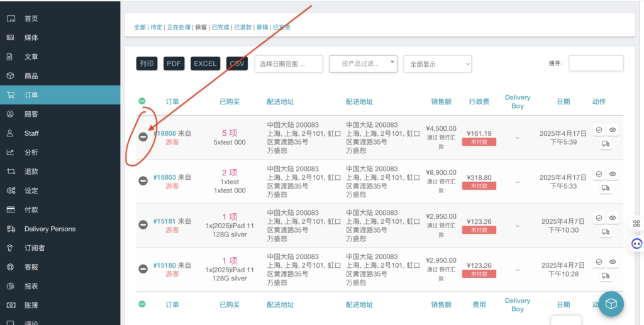Open the 顾客 menu in sidebar

click(x=31, y=114)
